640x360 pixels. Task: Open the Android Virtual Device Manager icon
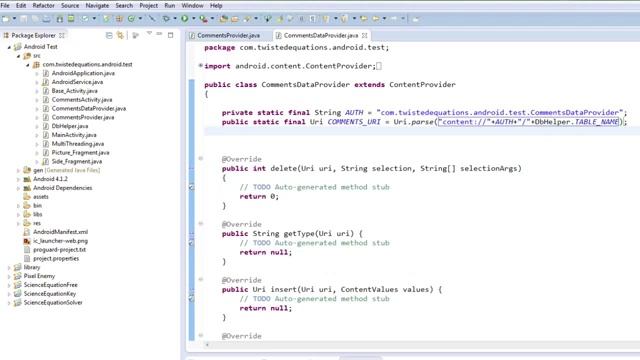pos(71,19)
